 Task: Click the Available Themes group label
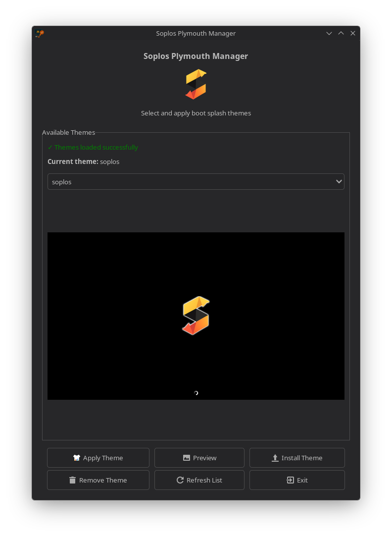click(68, 132)
